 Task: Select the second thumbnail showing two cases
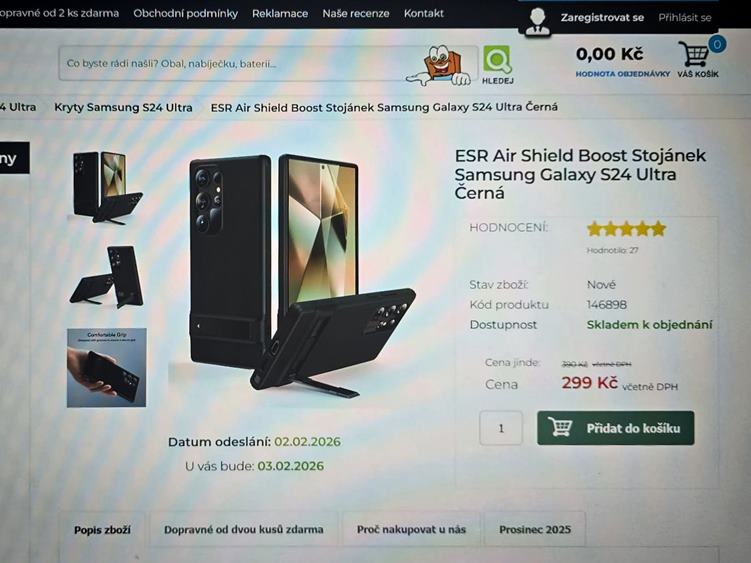107,277
